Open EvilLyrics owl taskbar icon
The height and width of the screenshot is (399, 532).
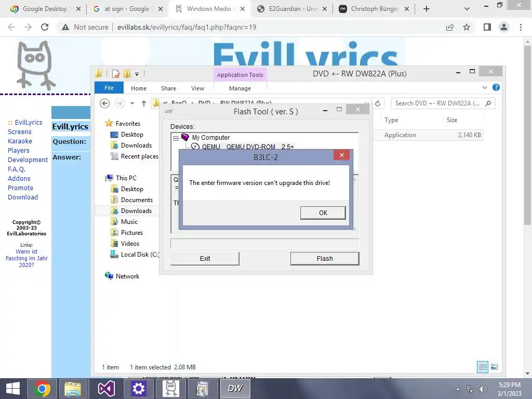click(170, 389)
